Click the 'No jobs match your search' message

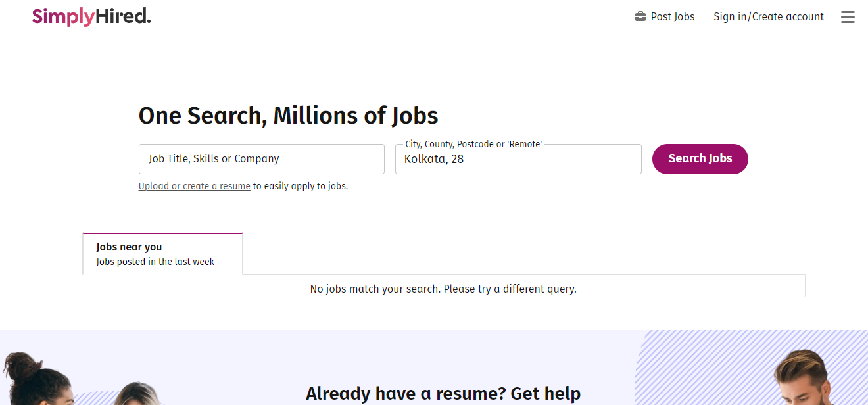443,289
